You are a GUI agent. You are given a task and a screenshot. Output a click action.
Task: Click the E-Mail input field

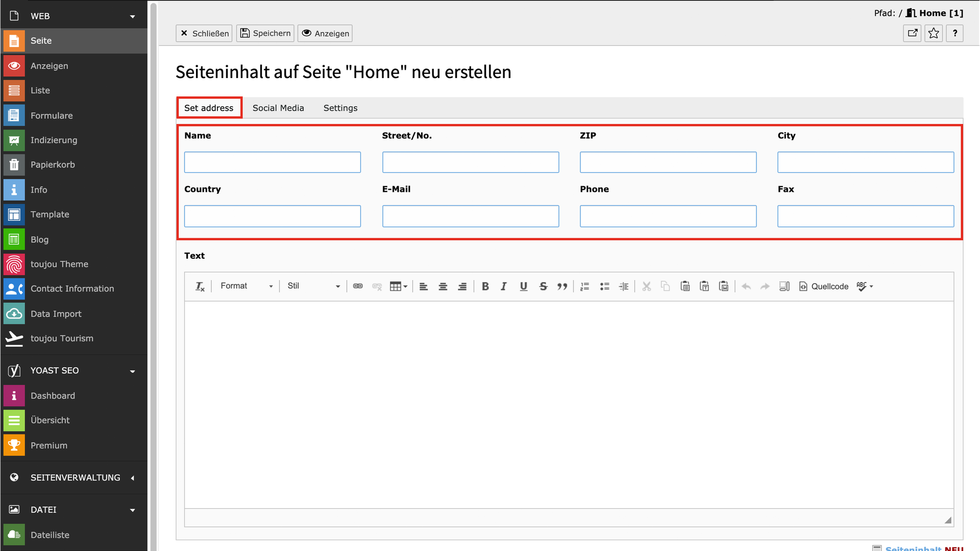[x=470, y=216]
